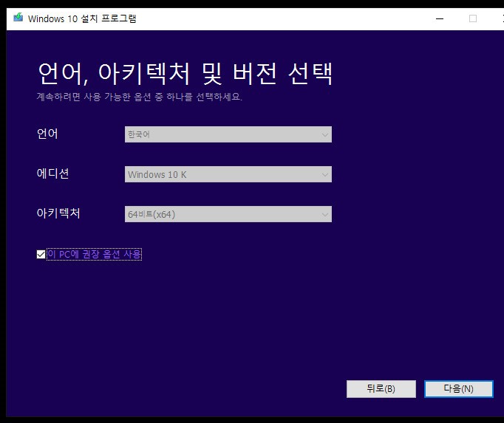Click the 뒤로(B) button
Viewport: 504px width, 423px height.
click(381, 389)
